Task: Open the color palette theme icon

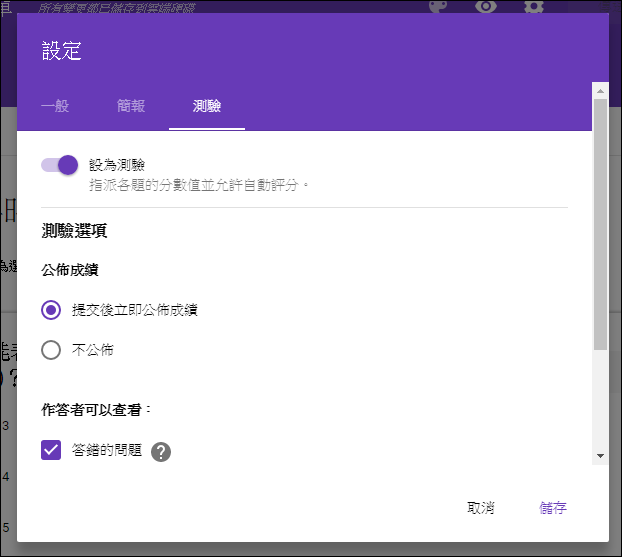Action: (438, 6)
